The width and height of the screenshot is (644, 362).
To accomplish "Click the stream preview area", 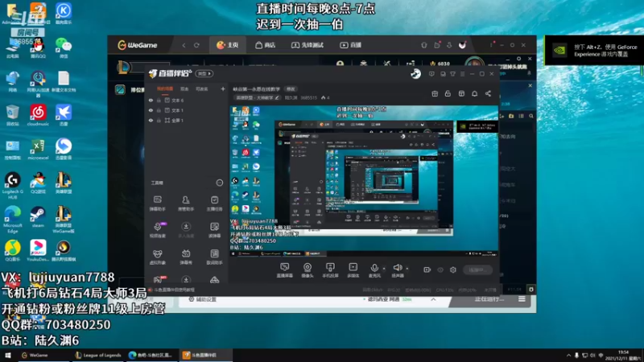I will pyautogui.click(x=365, y=182).
